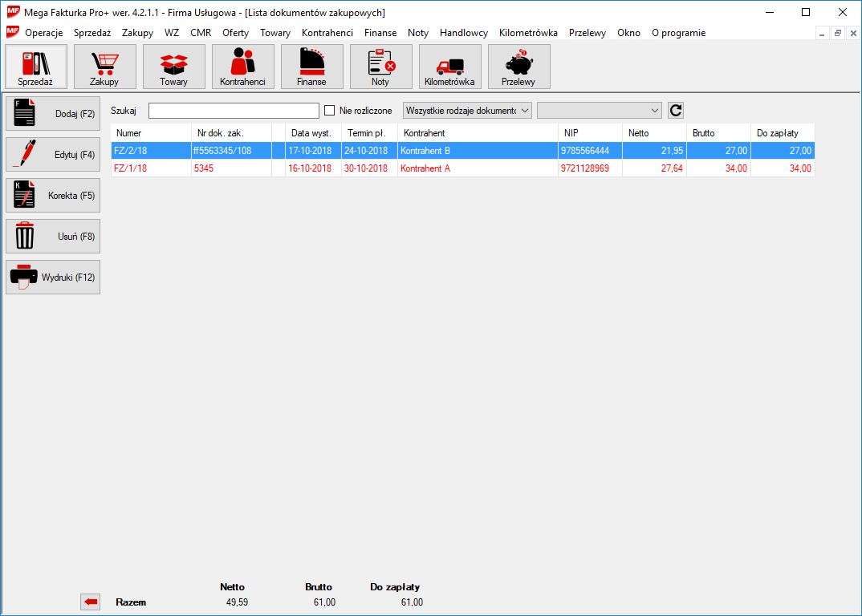Screen dimensions: 862x616
Task: Expand the Wszystkie rodzaje dokumentów dropdown
Action: [467, 111]
